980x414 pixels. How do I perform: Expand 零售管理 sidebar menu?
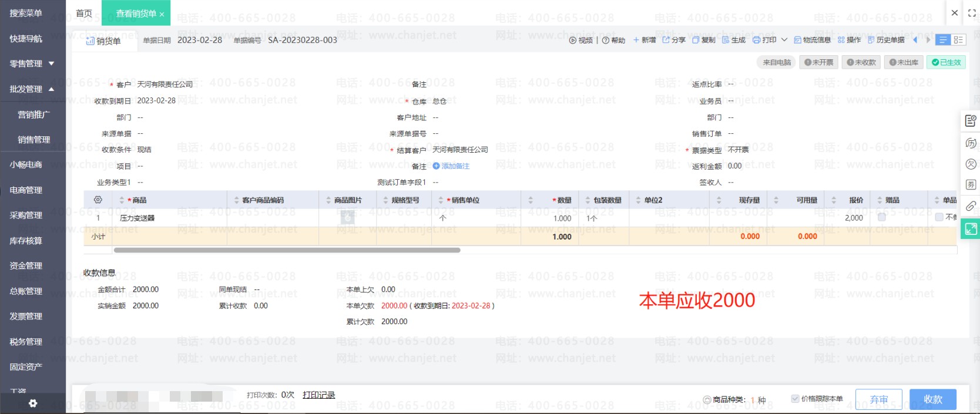(x=32, y=63)
